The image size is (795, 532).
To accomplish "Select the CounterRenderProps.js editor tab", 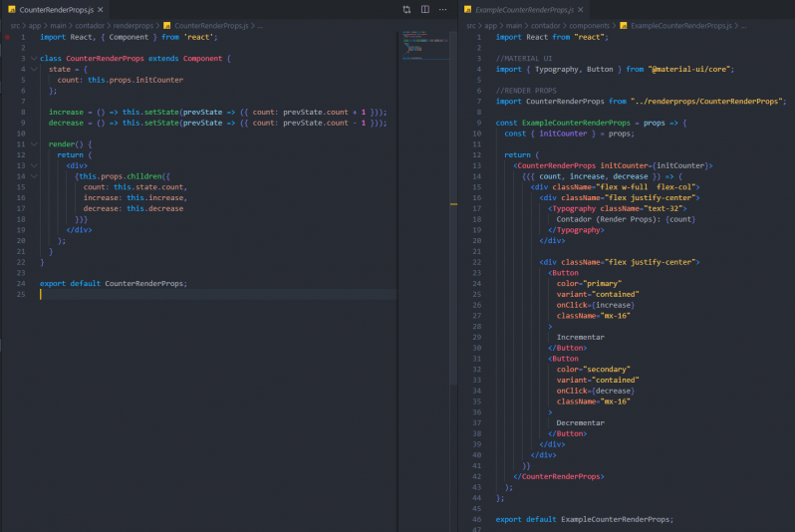I will tap(56, 9).
